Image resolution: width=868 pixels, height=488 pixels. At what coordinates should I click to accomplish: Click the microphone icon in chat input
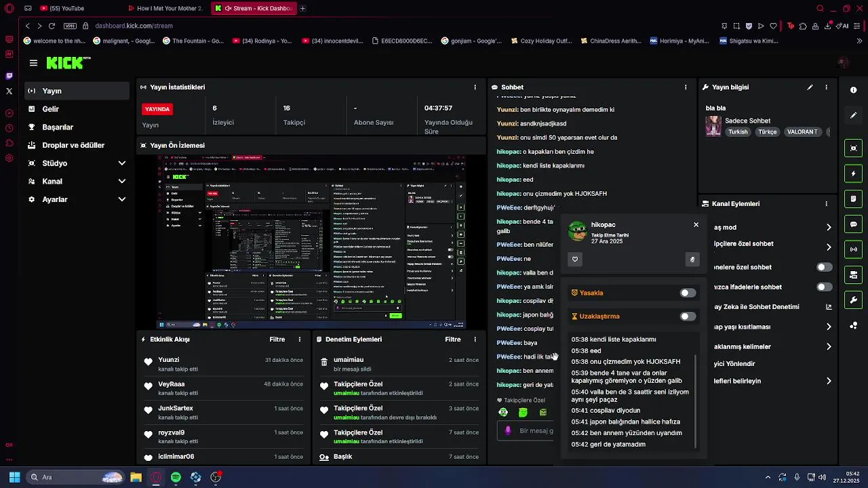[x=508, y=430]
